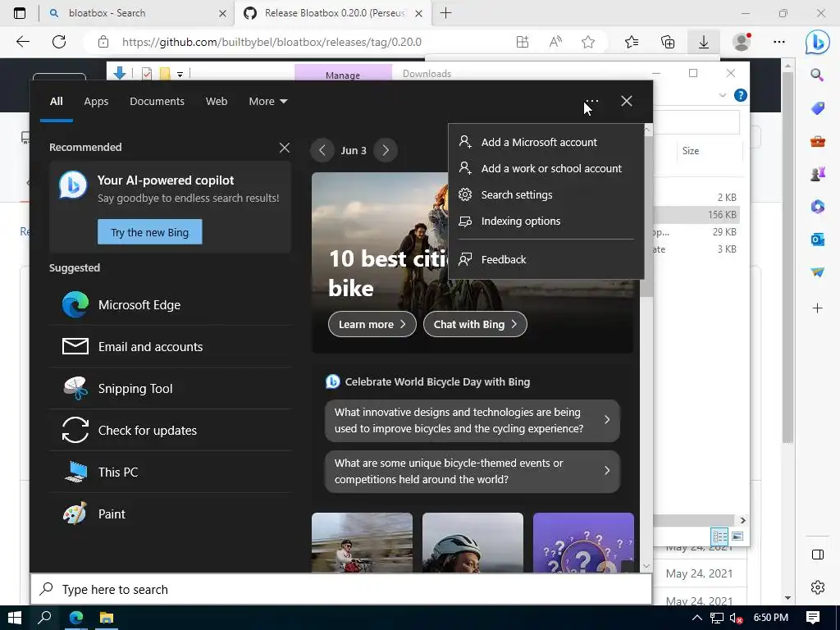Open Check for updates suggestion
Image resolution: width=840 pixels, height=630 pixels.
coord(171,430)
